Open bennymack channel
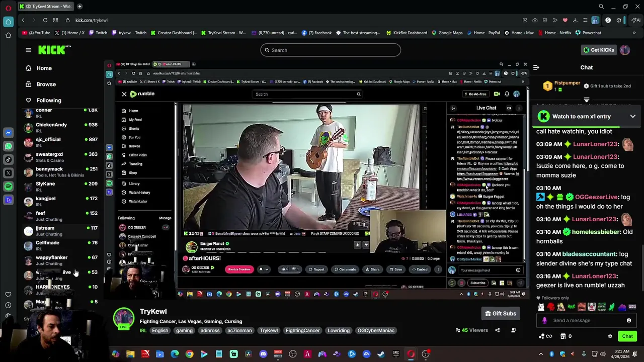The width and height of the screenshot is (644, 362). 61,171
